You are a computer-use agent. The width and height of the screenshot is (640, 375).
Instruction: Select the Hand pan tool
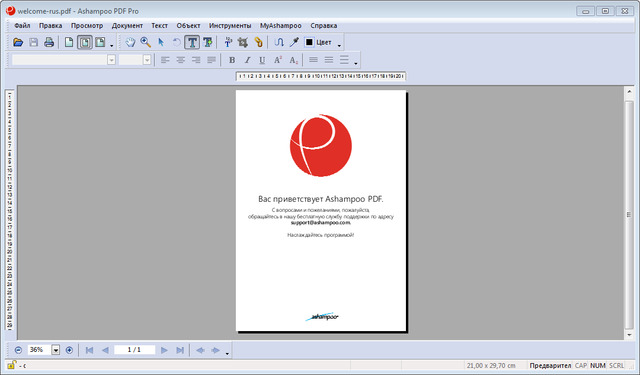(x=130, y=42)
